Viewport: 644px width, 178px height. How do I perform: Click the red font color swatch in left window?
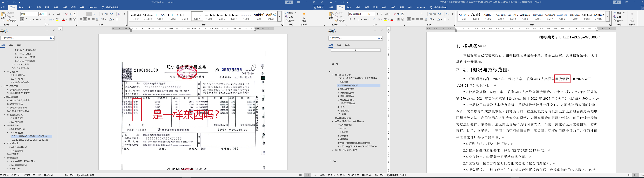tap(64, 19)
